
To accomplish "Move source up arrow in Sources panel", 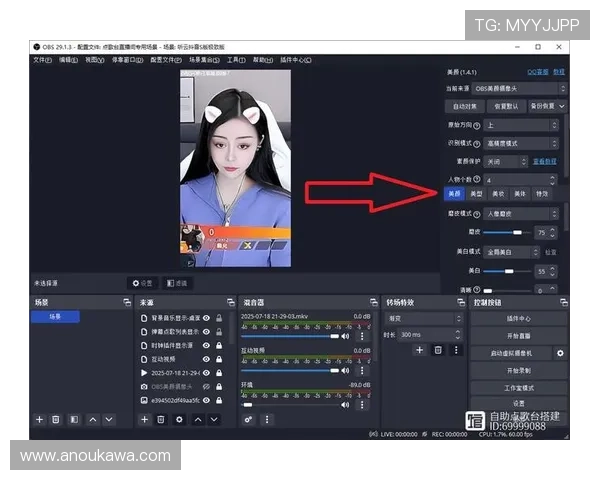I will (198, 420).
